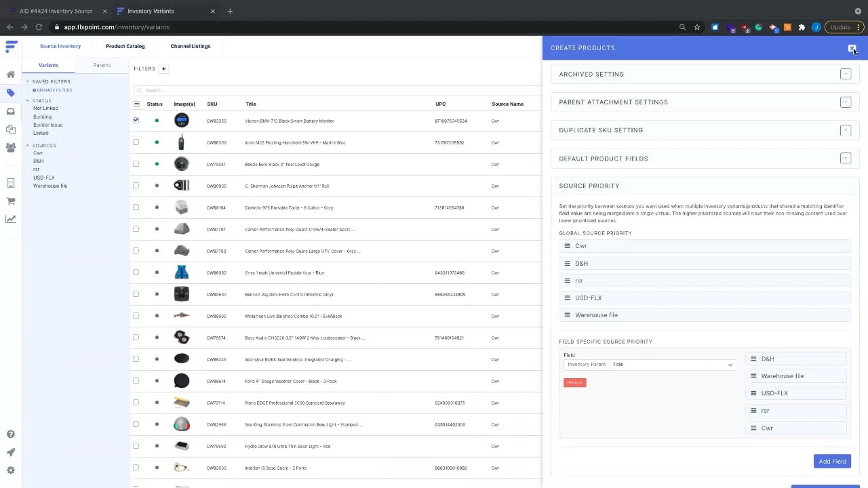Click the browser reload icon
This screenshot has width=868, height=488.
[x=39, y=27]
